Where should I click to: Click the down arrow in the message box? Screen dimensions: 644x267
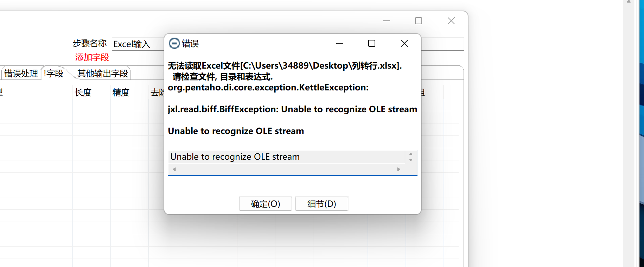tap(410, 160)
